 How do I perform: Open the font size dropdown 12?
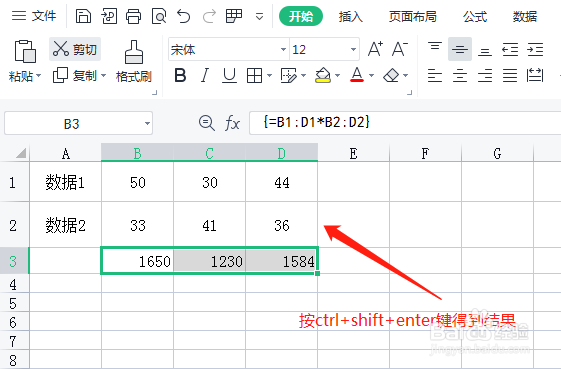click(353, 49)
